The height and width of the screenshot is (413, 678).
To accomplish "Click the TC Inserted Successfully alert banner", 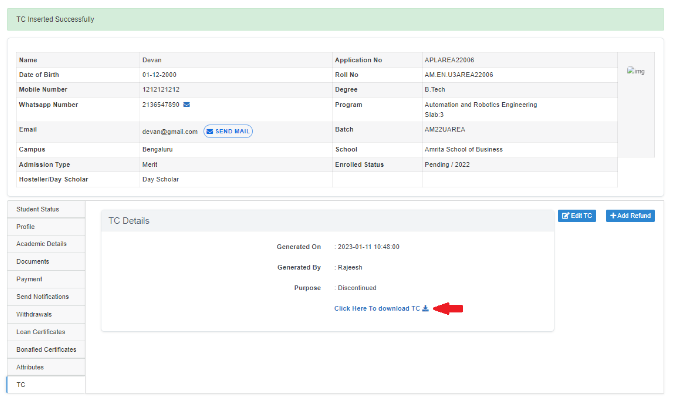I will (x=338, y=19).
